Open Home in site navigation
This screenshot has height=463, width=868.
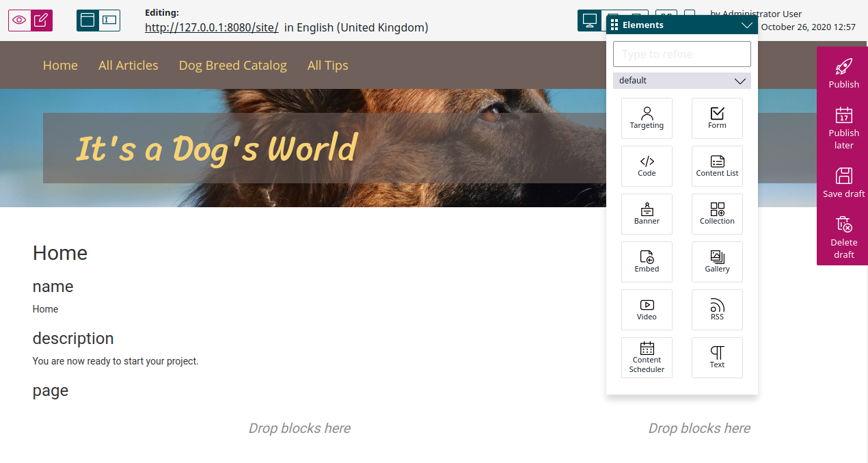point(60,65)
